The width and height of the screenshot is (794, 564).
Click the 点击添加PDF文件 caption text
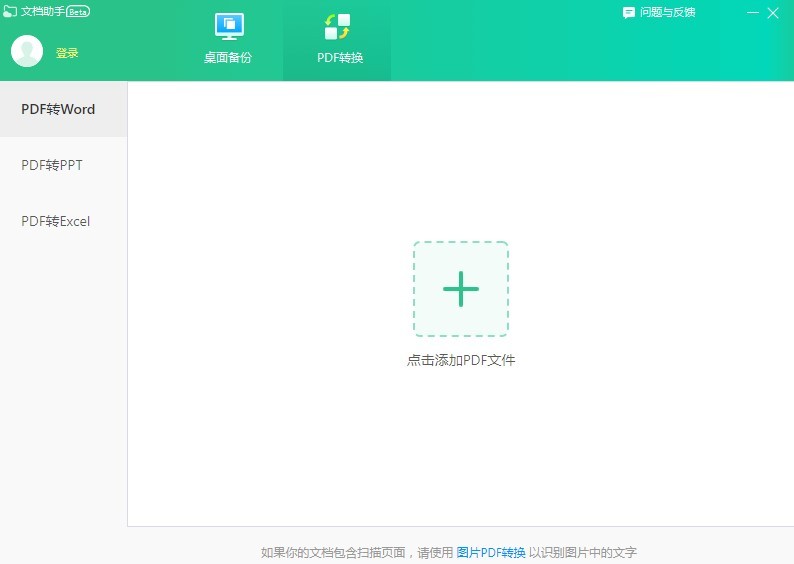pyautogui.click(x=461, y=360)
